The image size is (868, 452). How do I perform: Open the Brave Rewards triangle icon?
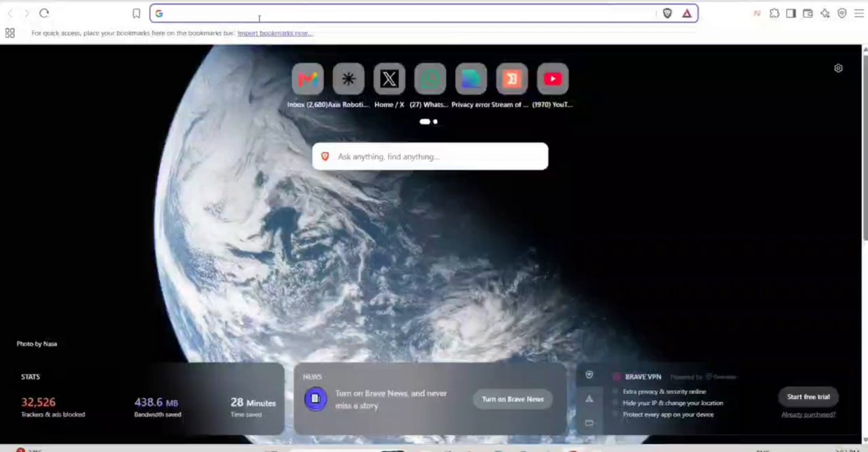point(686,13)
